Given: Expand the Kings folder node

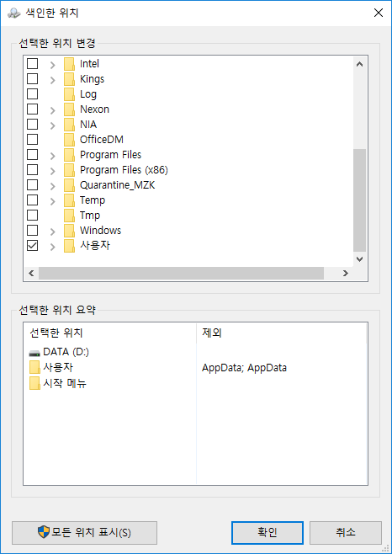Looking at the screenshot, I should coord(53,80).
